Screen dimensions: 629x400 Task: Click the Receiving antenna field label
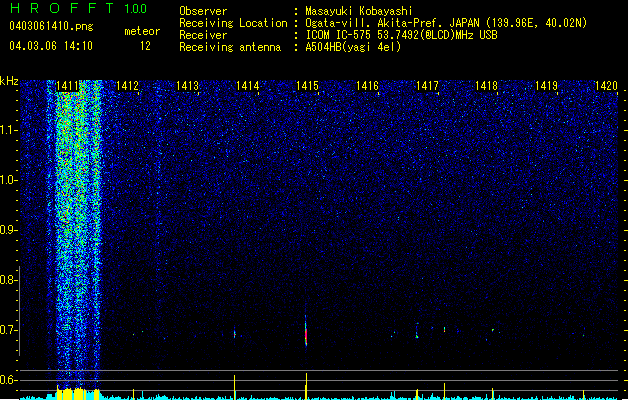pyautogui.click(x=230, y=47)
